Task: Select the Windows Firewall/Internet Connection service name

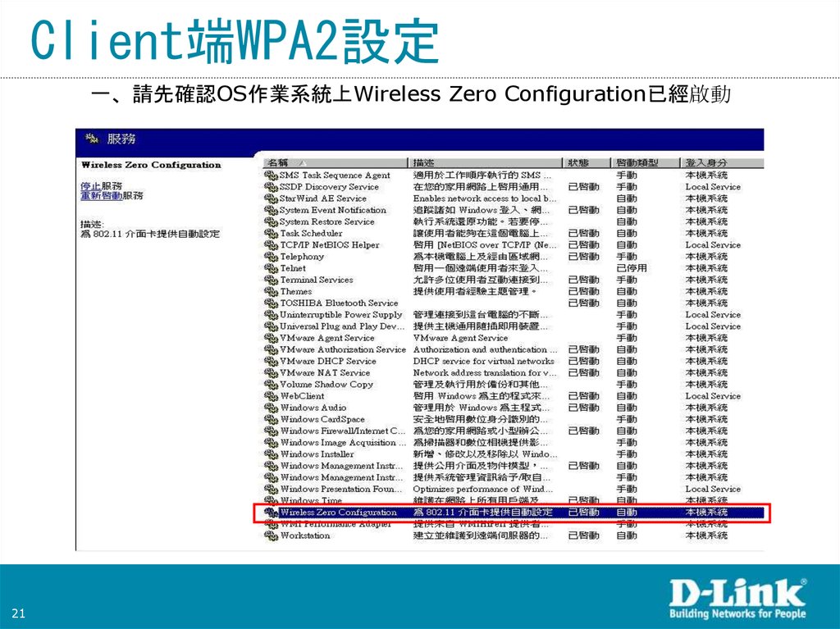Action: pyautogui.click(x=342, y=431)
